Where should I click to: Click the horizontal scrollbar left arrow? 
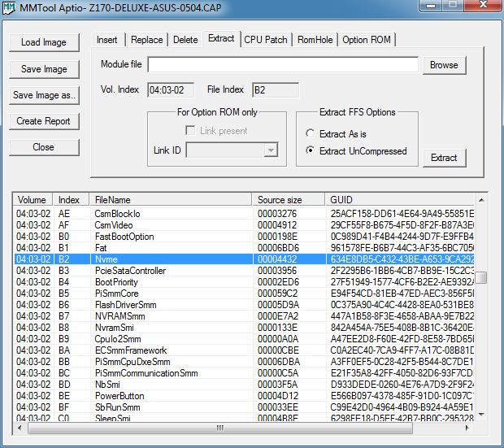pos(20,428)
